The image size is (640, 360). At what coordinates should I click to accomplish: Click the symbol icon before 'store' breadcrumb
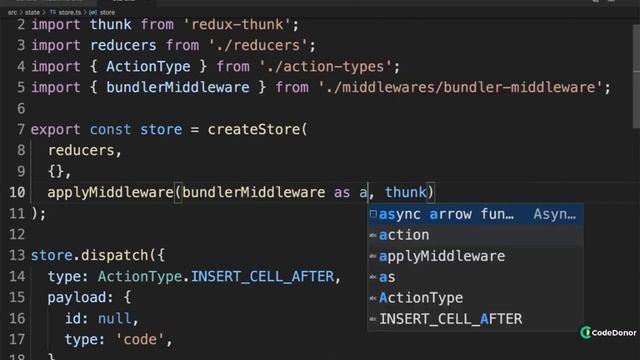[x=93, y=12]
